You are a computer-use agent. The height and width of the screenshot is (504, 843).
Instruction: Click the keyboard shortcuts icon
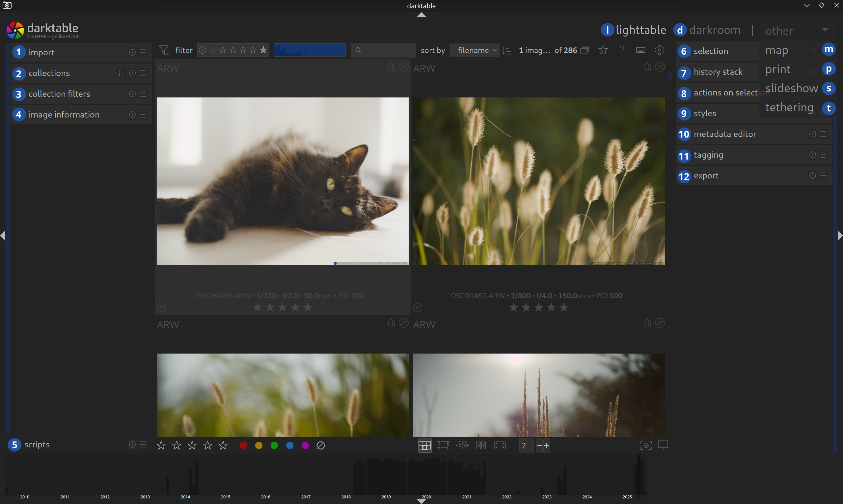[640, 50]
